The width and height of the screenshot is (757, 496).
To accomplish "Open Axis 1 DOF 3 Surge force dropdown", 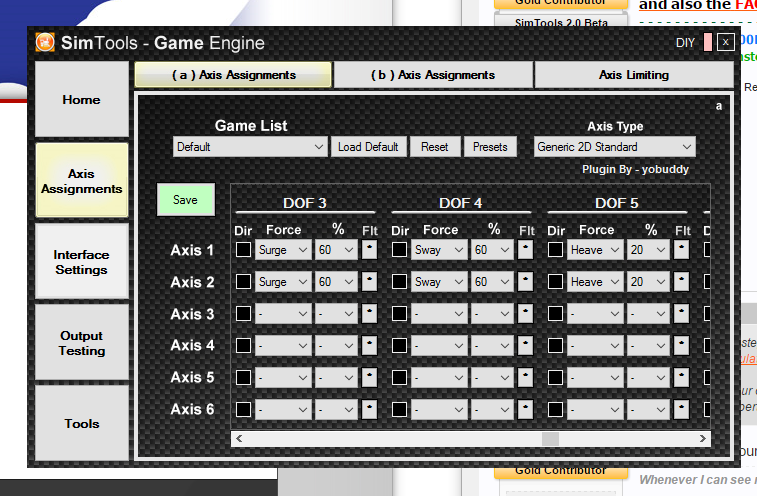I will coord(283,250).
